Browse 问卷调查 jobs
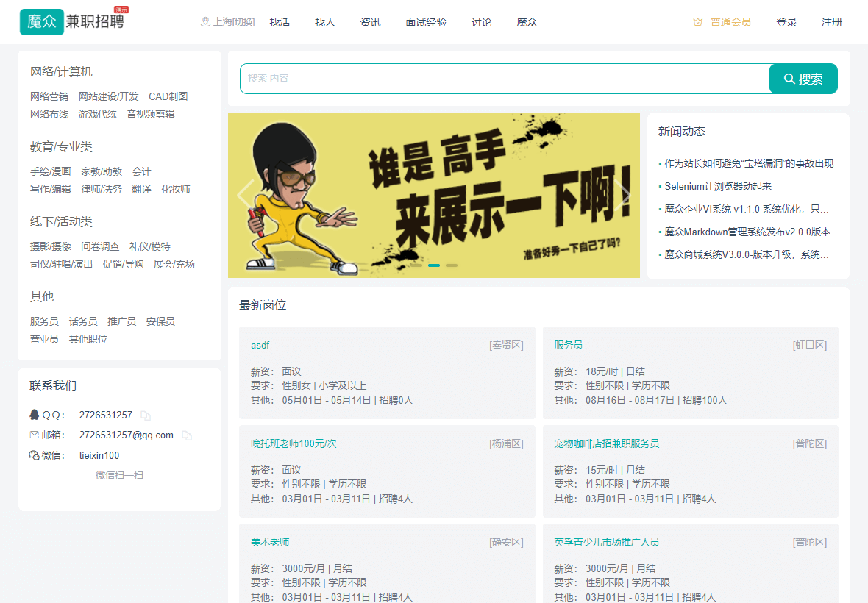 [100, 247]
